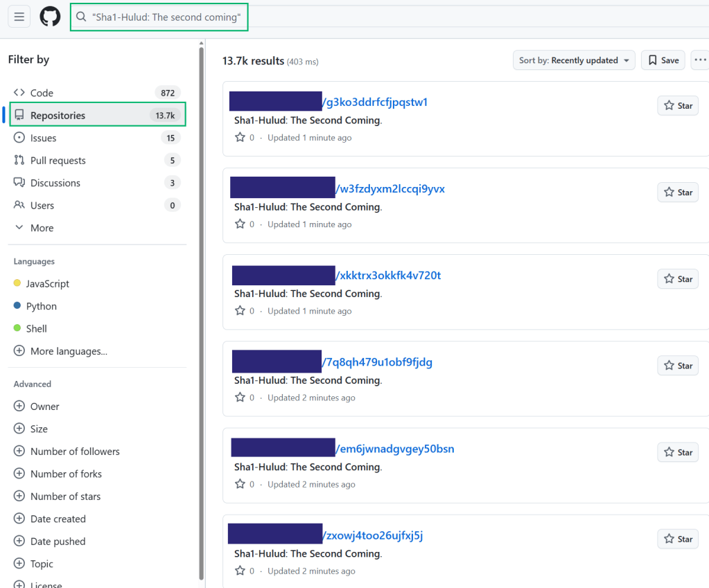Switch to the Issues filter
The height and width of the screenshot is (588, 709).
(43, 138)
